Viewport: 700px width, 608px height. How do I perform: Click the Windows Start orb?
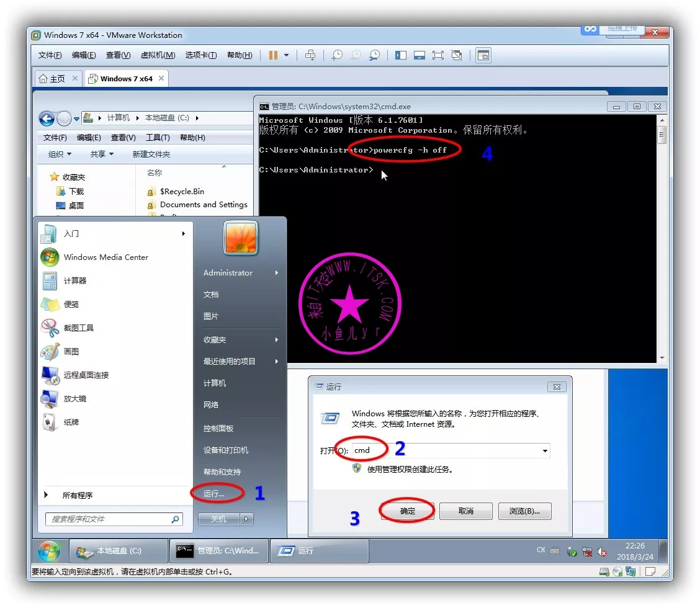point(49,550)
